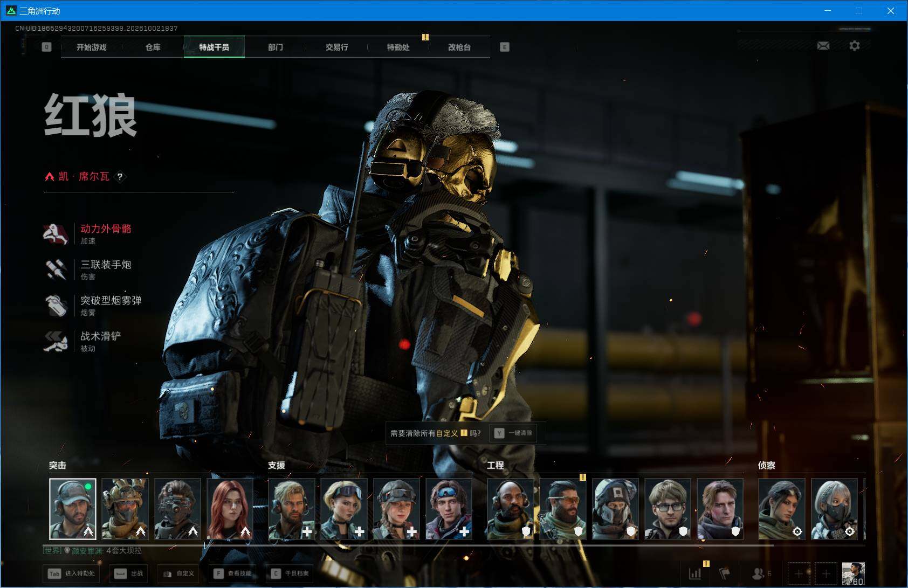This screenshot has height=588, width=908.
Task: Click the Q key previous-tab icon
Action: click(x=47, y=47)
